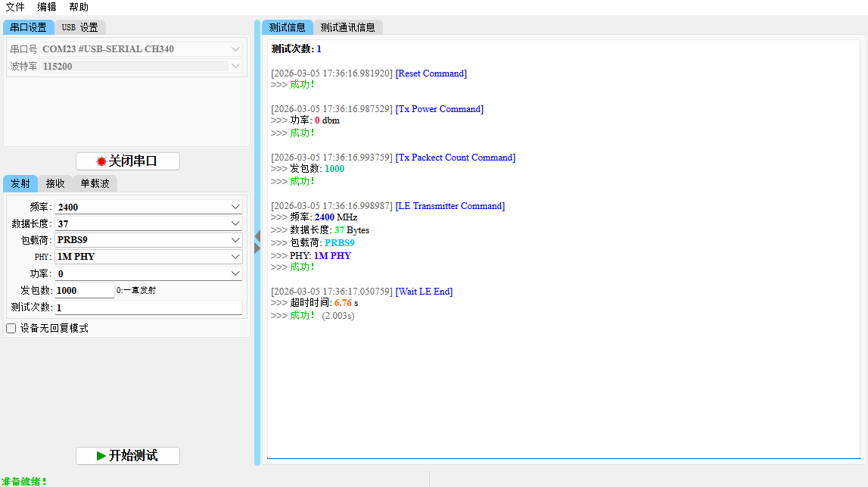Screen dimensions: 868x487
Task: Select the 发射 tab
Action: pos(20,183)
